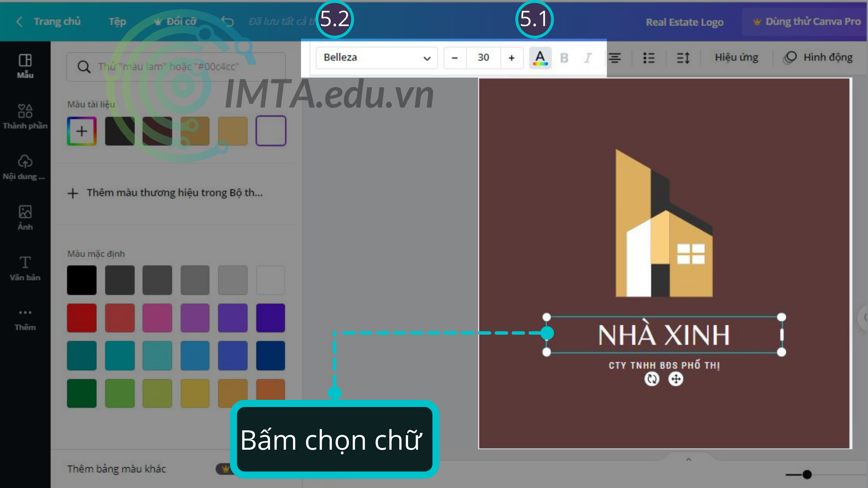Select the golden brown document color swatch
868x488 pixels.
coord(195,131)
